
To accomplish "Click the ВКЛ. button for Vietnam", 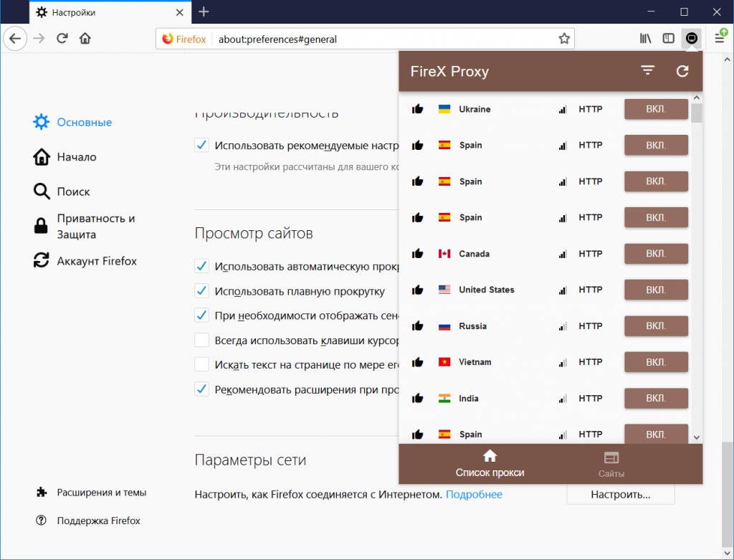I will [x=656, y=362].
